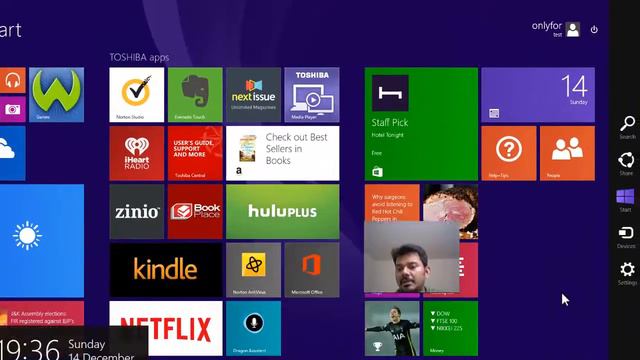
Task: Open the Sport trophy tile
Action: click(392, 328)
